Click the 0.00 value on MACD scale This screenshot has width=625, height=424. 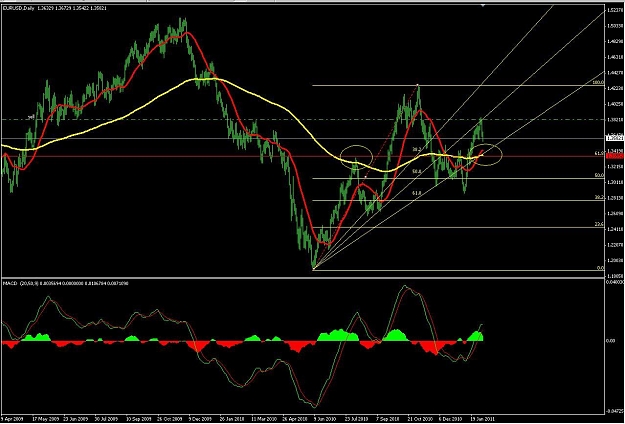pos(610,341)
